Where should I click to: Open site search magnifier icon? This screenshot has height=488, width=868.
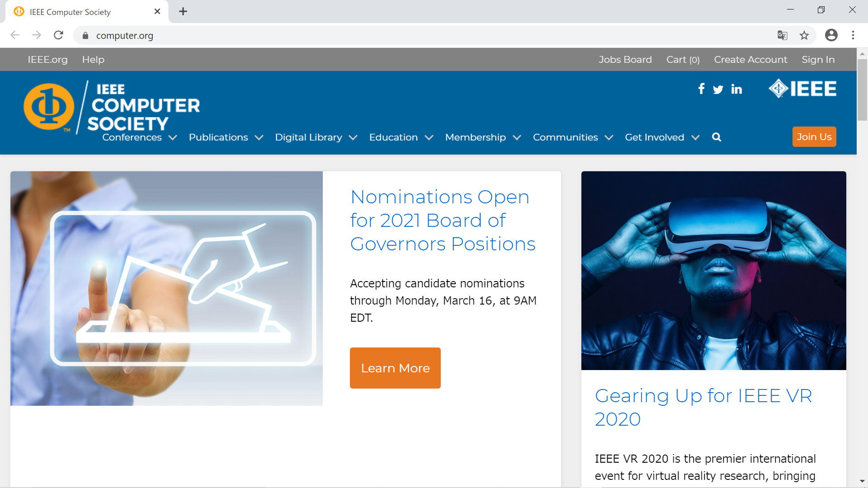[717, 137]
